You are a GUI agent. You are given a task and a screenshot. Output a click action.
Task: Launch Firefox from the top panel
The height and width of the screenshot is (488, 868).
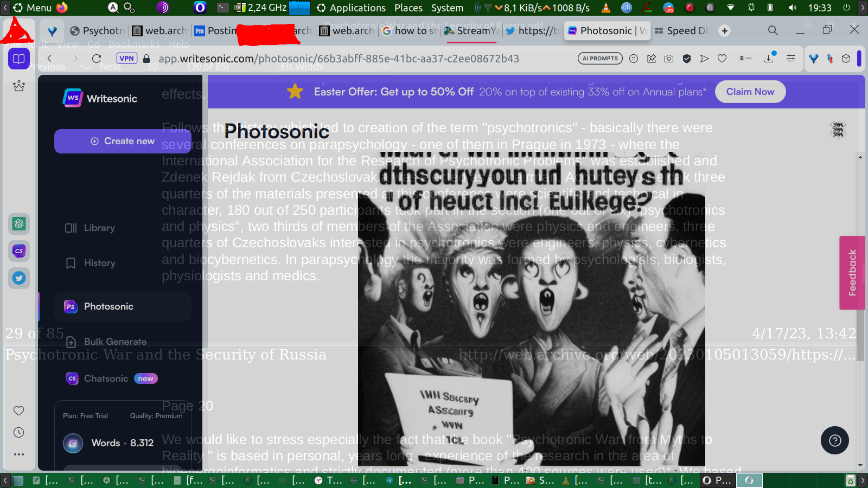(x=62, y=8)
